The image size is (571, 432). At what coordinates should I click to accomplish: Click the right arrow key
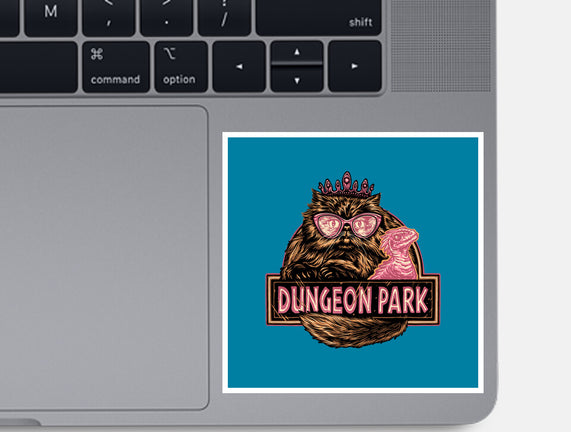point(355,66)
